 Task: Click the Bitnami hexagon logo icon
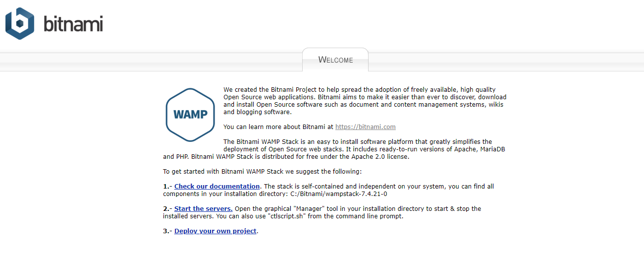(20, 23)
